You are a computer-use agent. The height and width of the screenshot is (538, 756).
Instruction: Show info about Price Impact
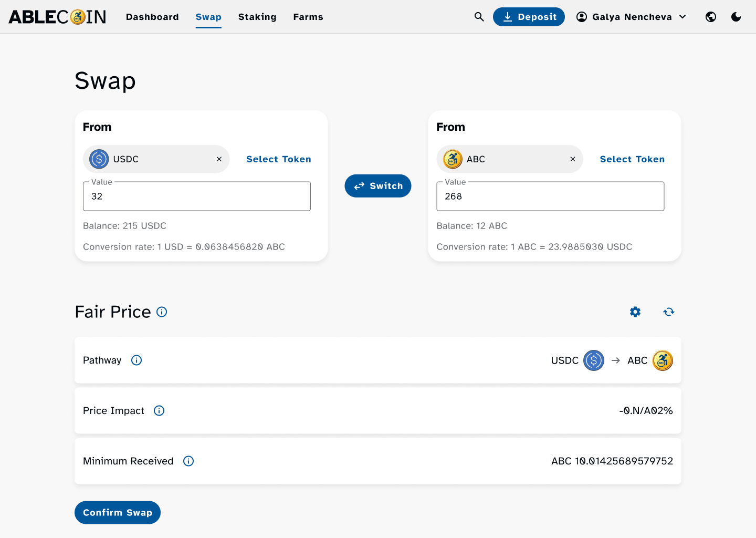coord(159,411)
